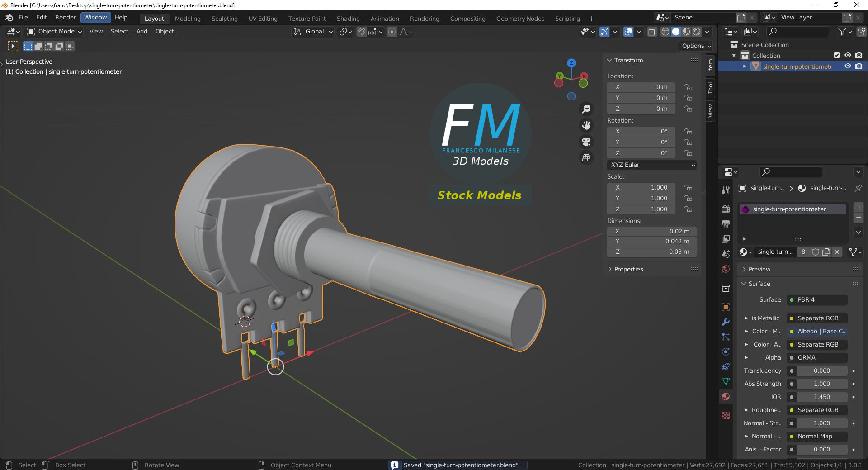Viewport: 868px width, 470px height.
Task: Open the Object Mode dropdown
Action: coord(54,32)
